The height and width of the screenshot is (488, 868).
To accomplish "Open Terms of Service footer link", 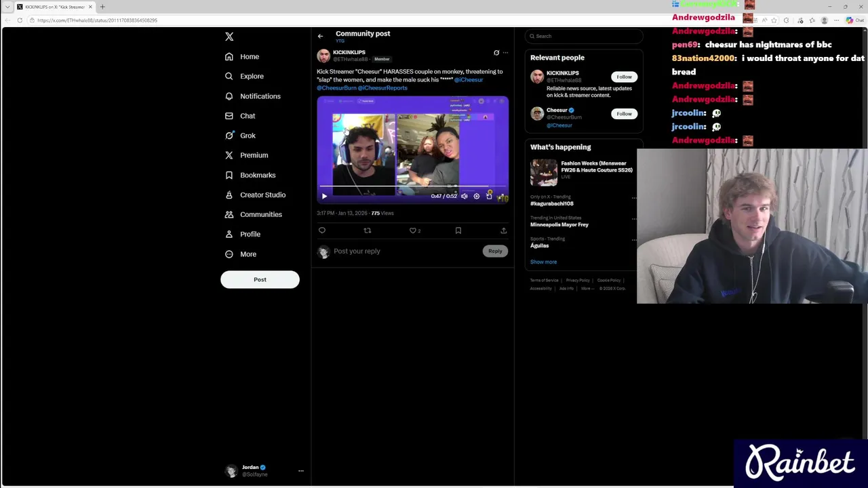I will (545, 281).
